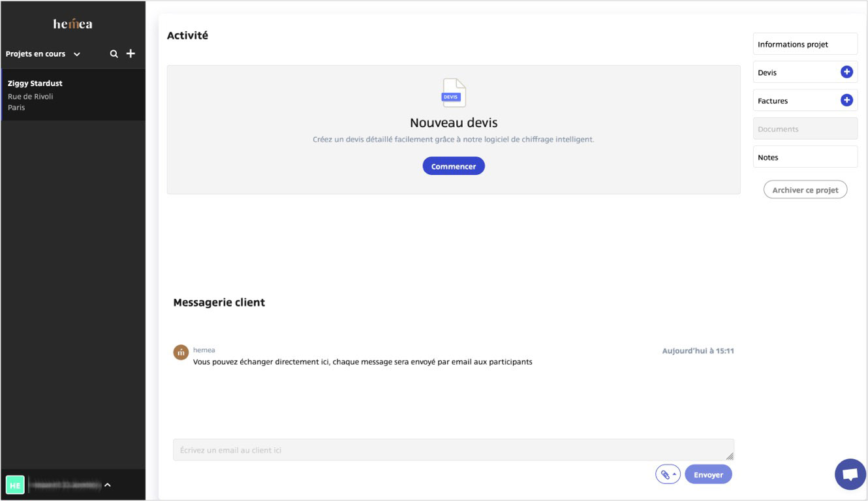Click the plus icon next to Devis

click(846, 72)
